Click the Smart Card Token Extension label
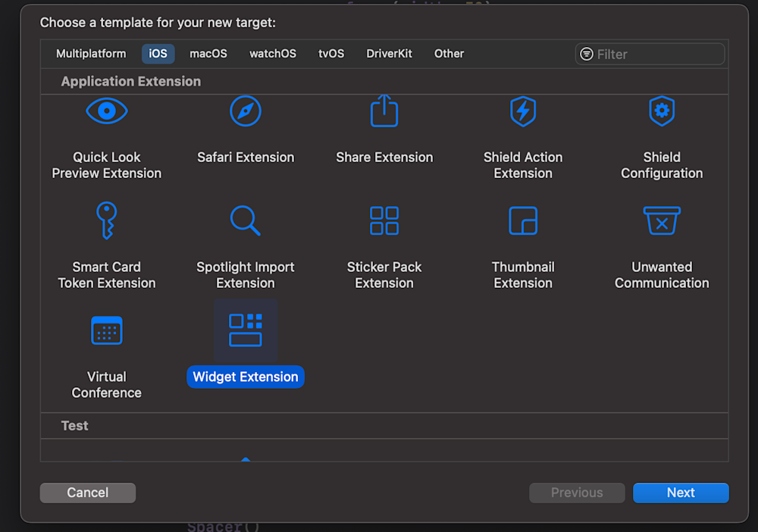 (x=106, y=275)
